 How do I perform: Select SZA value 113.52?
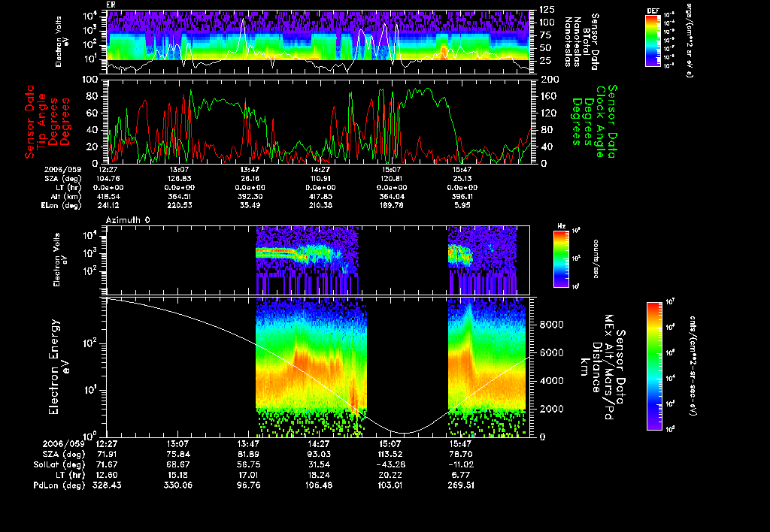pyautogui.click(x=390, y=455)
